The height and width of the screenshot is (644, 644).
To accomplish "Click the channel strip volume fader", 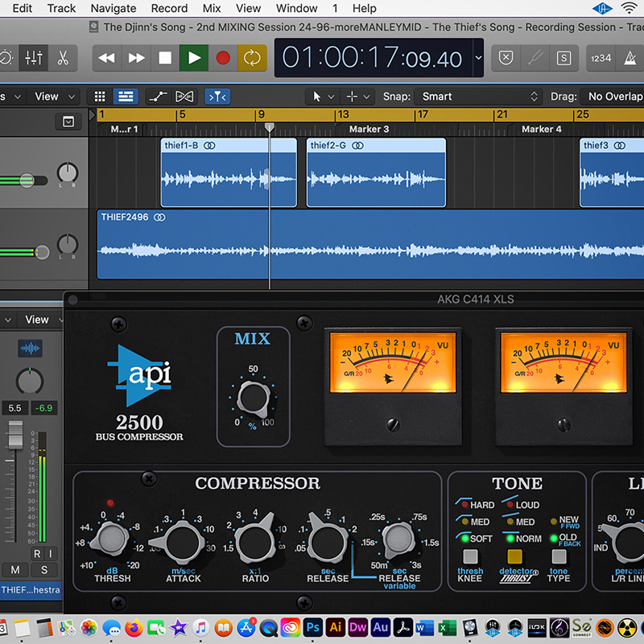I will pos(15,435).
